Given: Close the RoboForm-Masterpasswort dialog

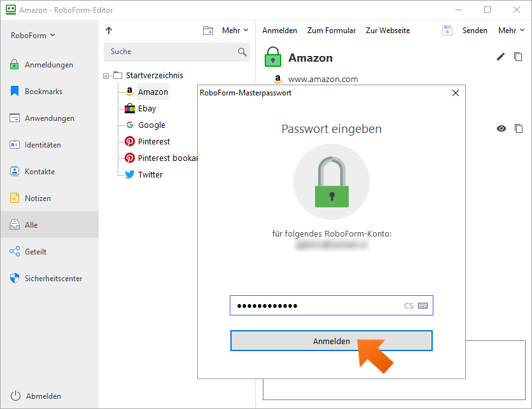Looking at the screenshot, I should (x=456, y=93).
